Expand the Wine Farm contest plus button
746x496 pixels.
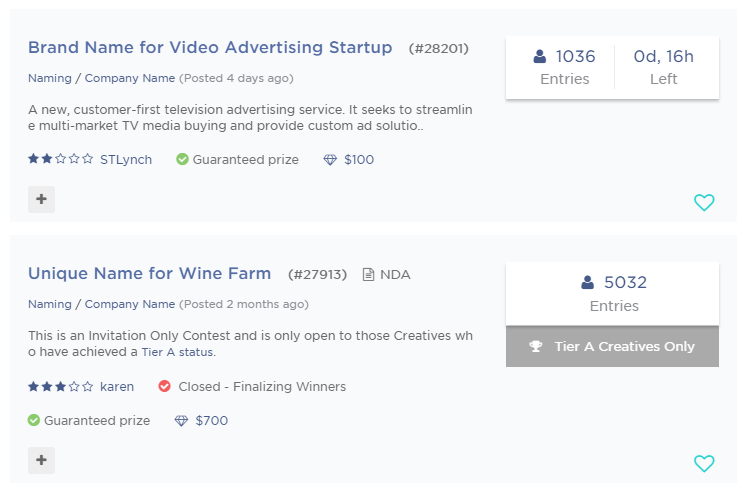(41, 460)
